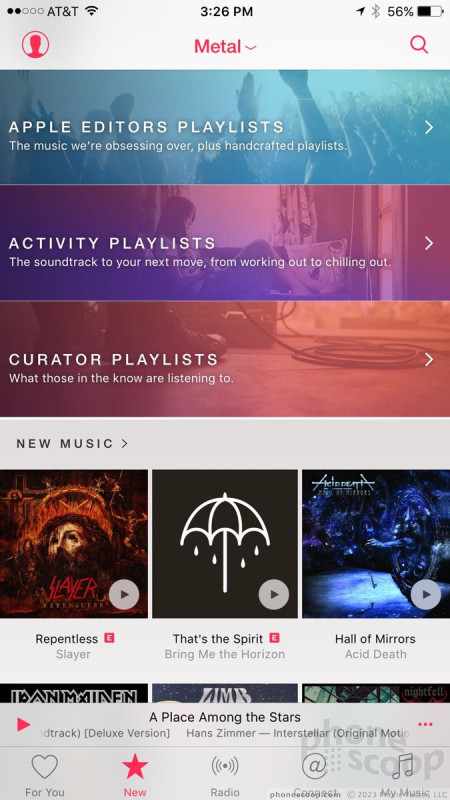This screenshot has height=800, width=450.
Task: Open Activity Playlists banner
Action: tap(225, 242)
